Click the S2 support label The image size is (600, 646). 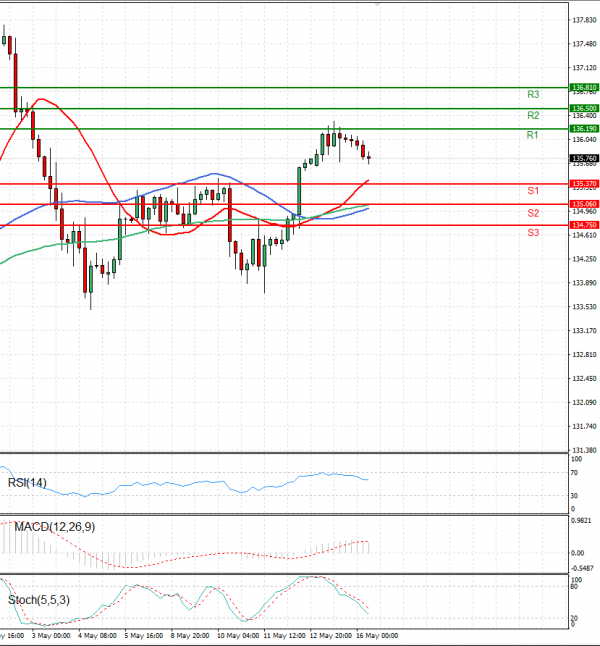533,213
